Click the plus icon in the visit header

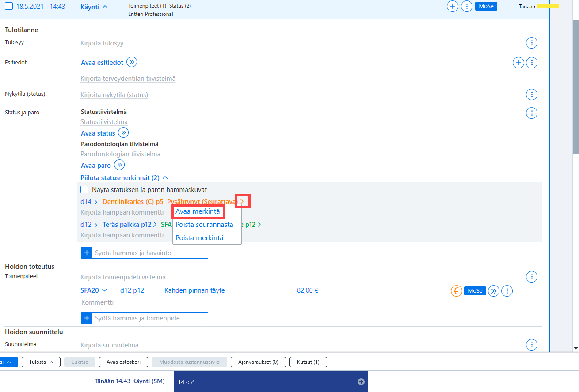click(x=453, y=7)
